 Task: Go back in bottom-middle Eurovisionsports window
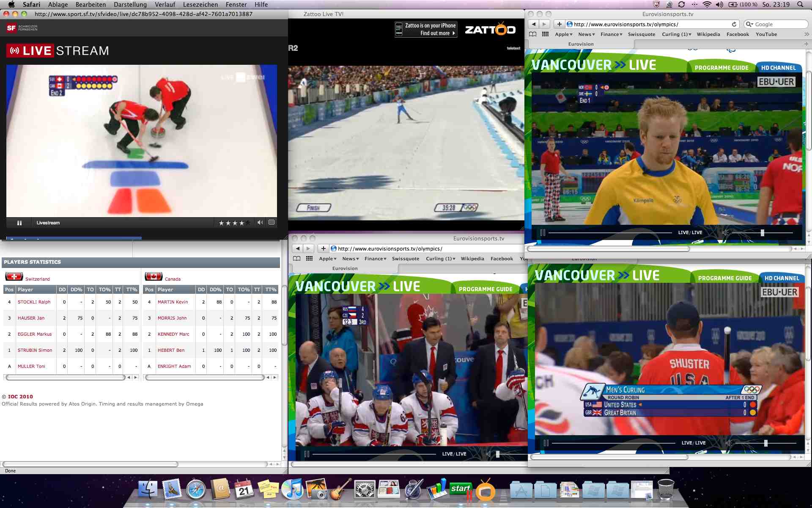point(298,248)
